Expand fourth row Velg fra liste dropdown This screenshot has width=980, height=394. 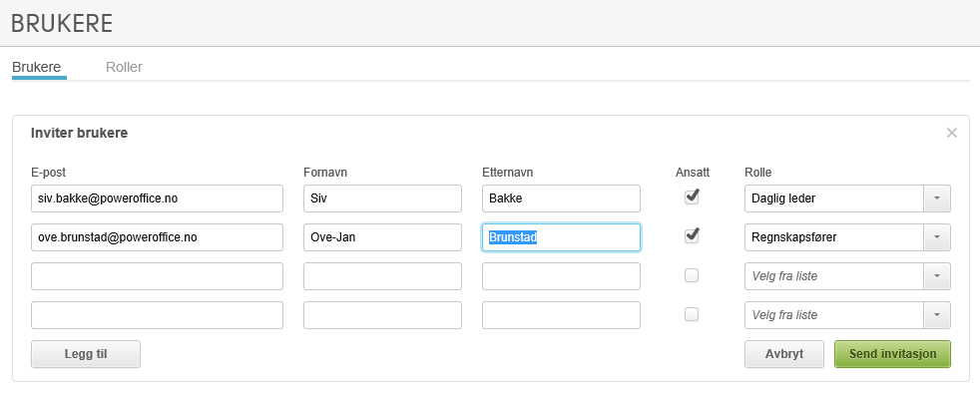coord(937,314)
